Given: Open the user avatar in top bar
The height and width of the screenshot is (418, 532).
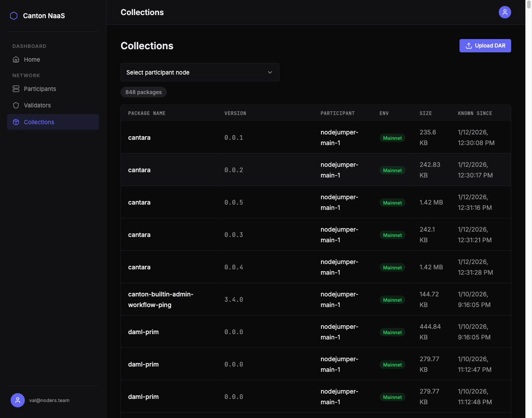Looking at the screenshot, I should coord(505,12).
